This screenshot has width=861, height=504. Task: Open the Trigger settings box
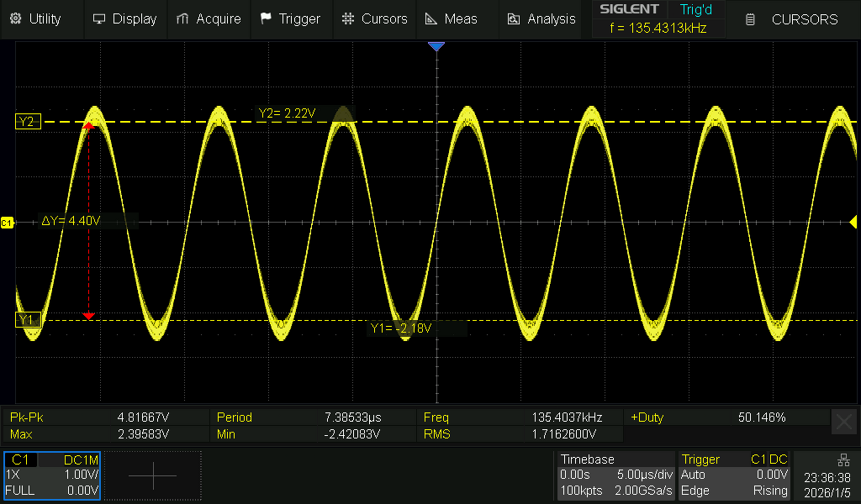[x=734, y=475]
